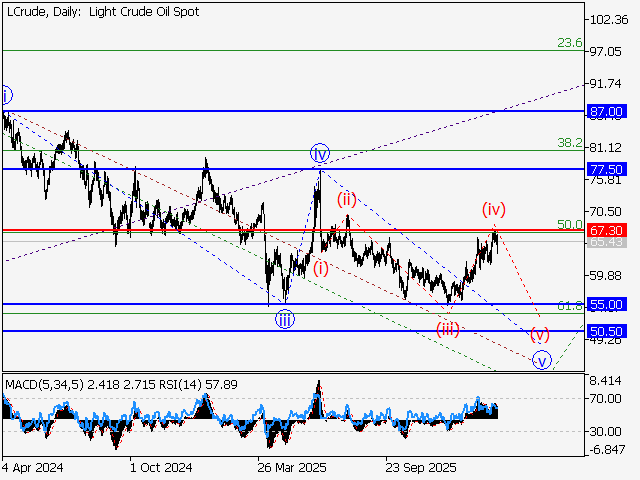The height and width of the screenshot is (480, 640).
Task: Click the red (v) wave label
Action: pyautogui.click(x=540, y=333)
